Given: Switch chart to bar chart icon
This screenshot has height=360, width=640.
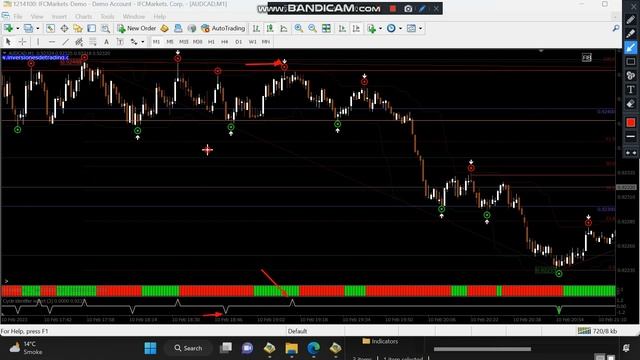Looking at the screenshot, I should [x=256, y=28].
